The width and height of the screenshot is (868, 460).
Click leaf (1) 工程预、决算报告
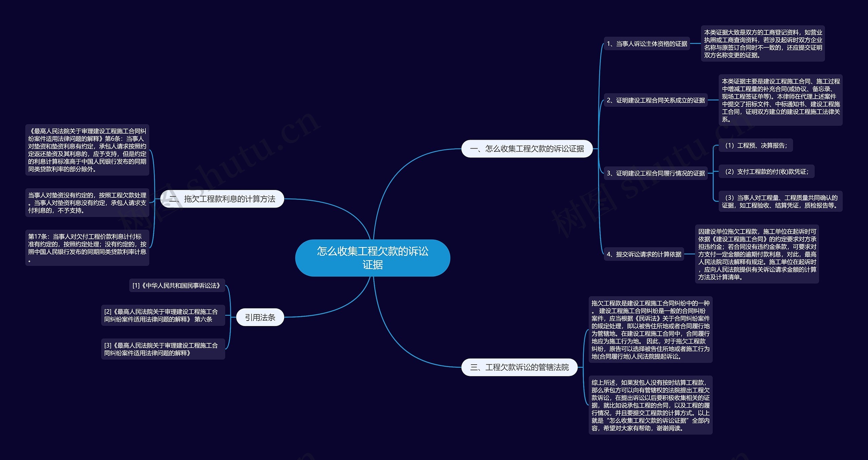pyautogui.click(x=755, y=146)
